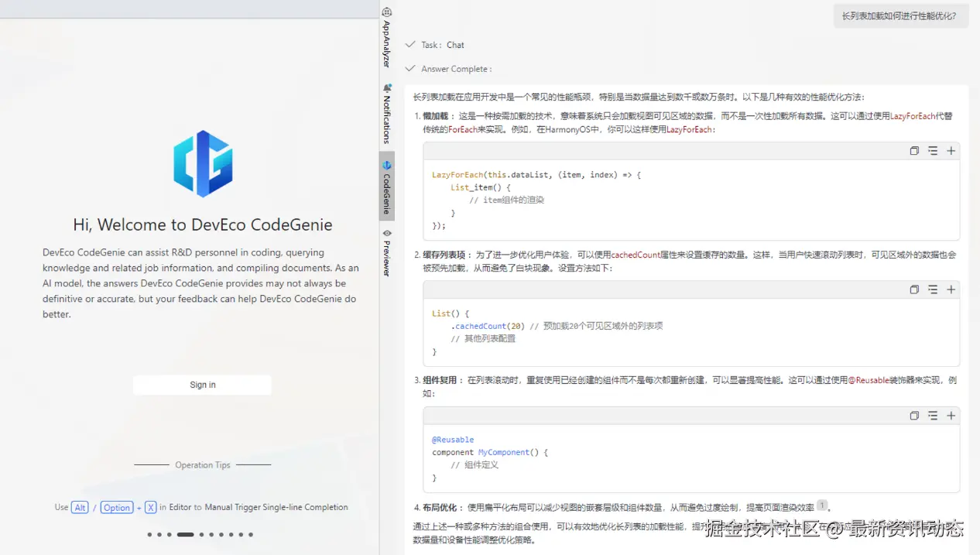Click the Option key badge
This screenshot has width=980, height=555.
117,508
